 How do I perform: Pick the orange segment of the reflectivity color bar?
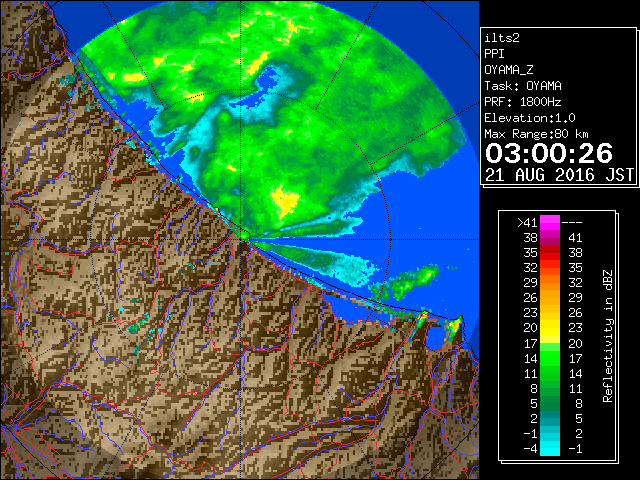point(549,283)
